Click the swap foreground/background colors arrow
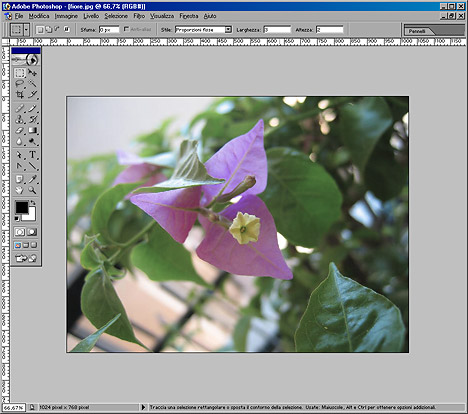 pyautogui.click(x=33, y=202)
